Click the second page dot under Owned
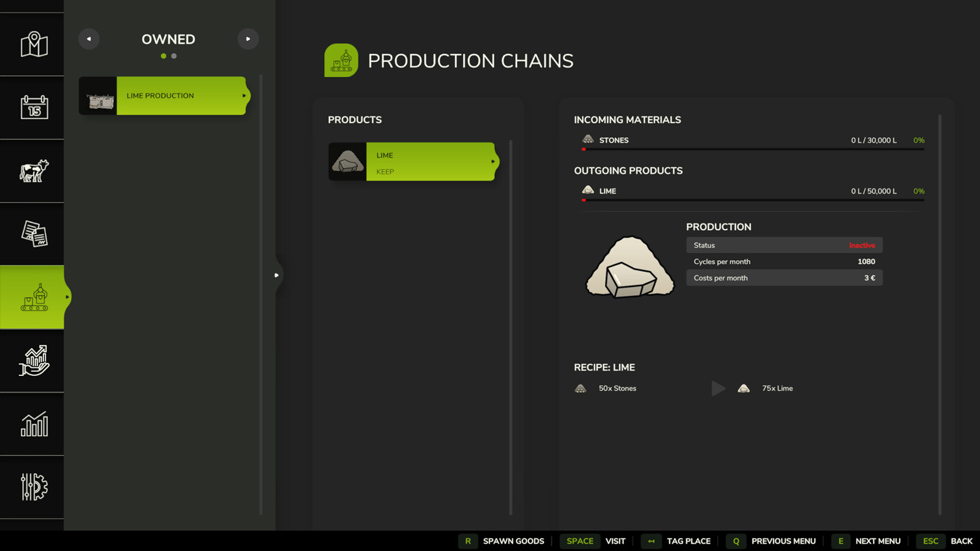Image resolution: width=980 pixels, height=551 pixels. [x=174, y=56]
